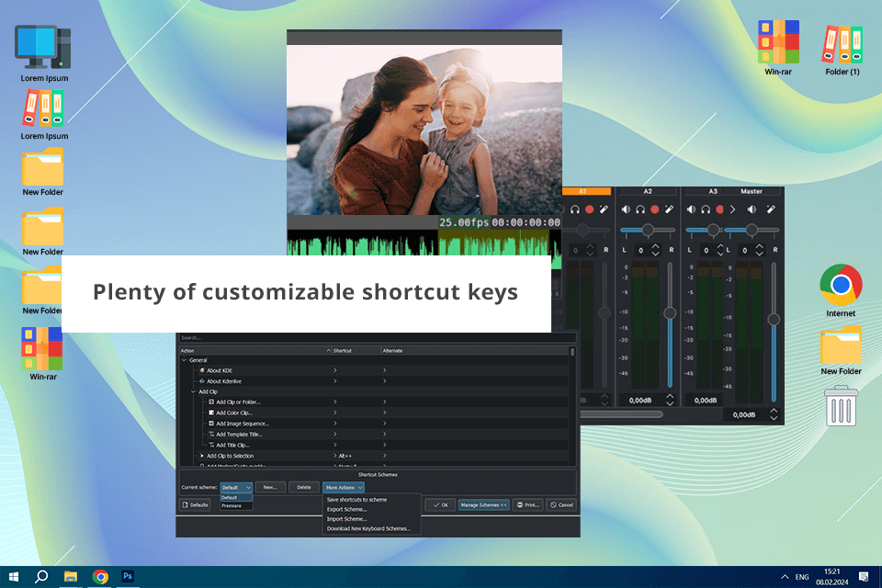882x588 pixels.
Task: Choose Save shortcuts to scheme
Action: point(356,500)
